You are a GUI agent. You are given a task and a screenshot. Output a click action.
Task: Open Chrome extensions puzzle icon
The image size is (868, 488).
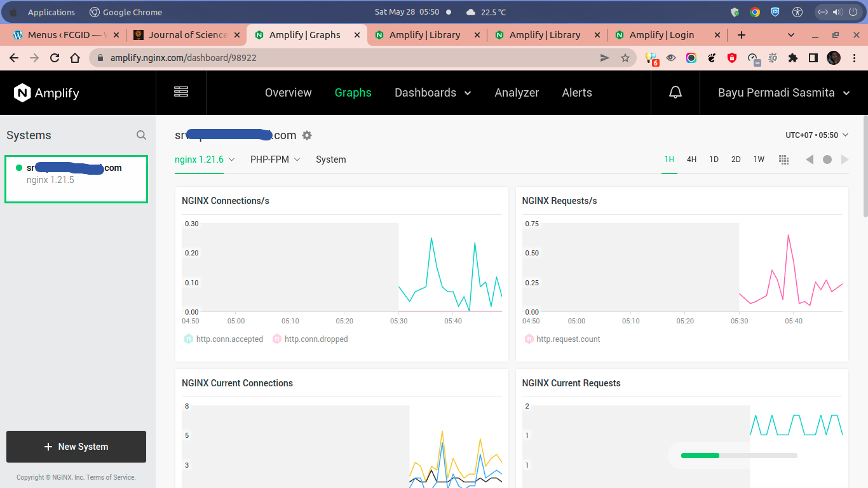792,58
